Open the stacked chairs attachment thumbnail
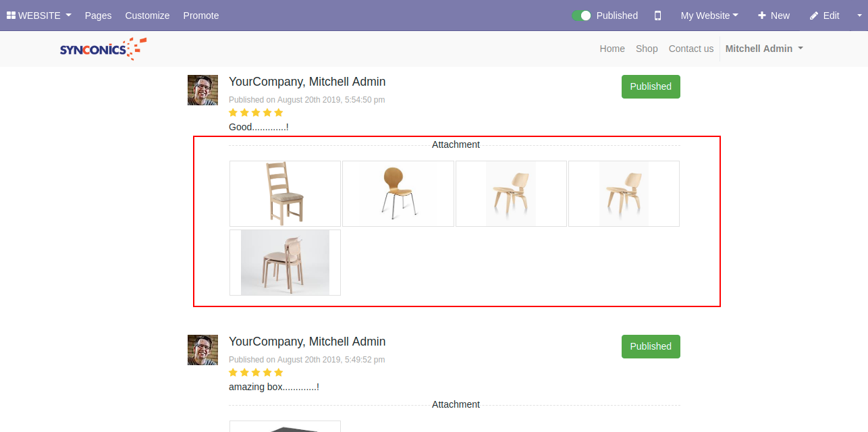The width and height of the screenshot is (868, 432). click(285, 263)
